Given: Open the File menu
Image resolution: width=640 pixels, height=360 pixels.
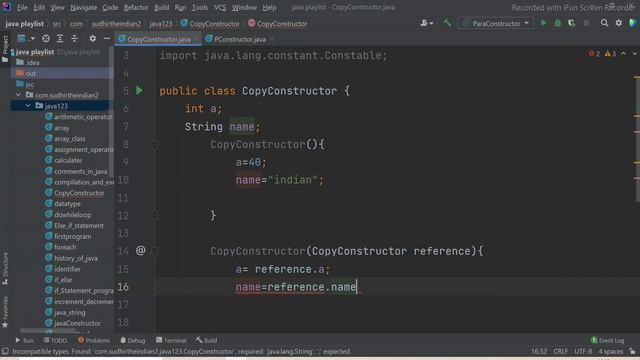Looking at the screenshot, I should click(x=22, y=7).
